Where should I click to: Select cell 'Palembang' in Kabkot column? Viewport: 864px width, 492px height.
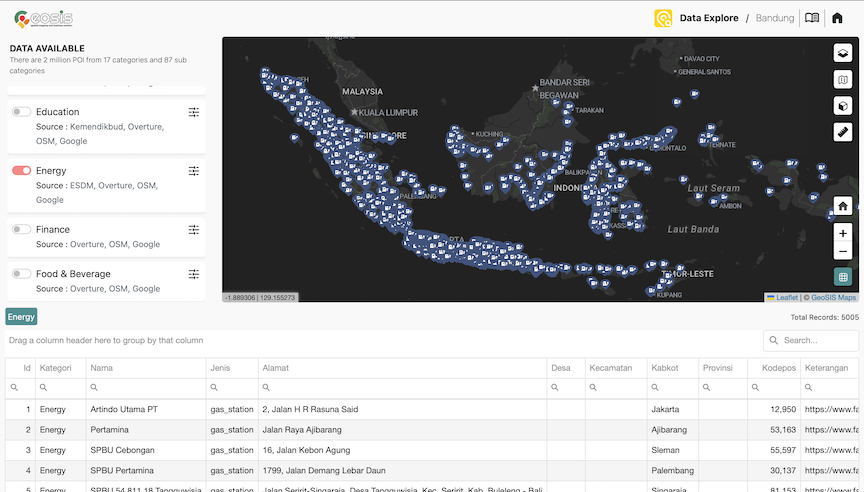click(x=673, y=471)
